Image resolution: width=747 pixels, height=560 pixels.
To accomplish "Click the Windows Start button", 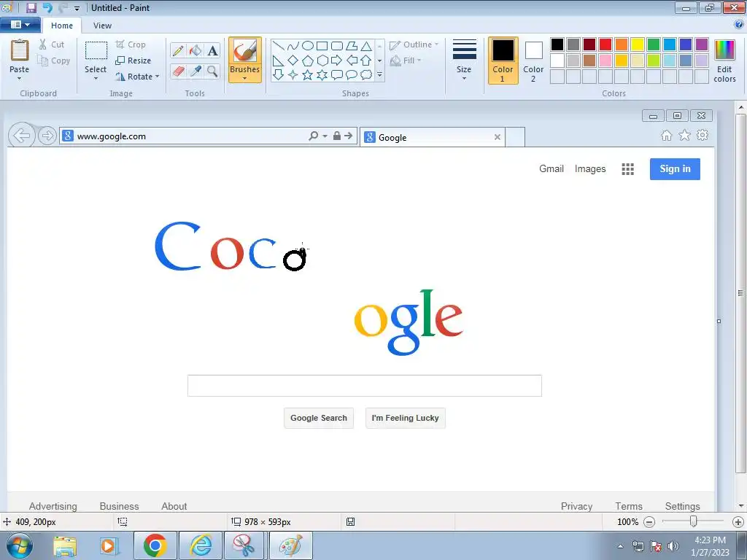I will pos(19,545).
